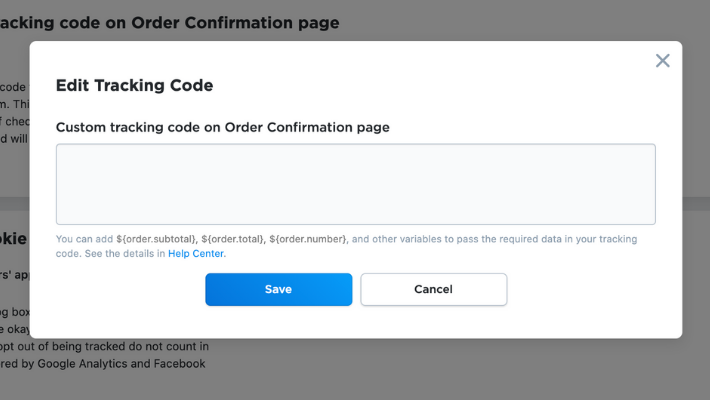Click the blue Save button
This screenshot has height=400, width=710.
coord(278,289)
